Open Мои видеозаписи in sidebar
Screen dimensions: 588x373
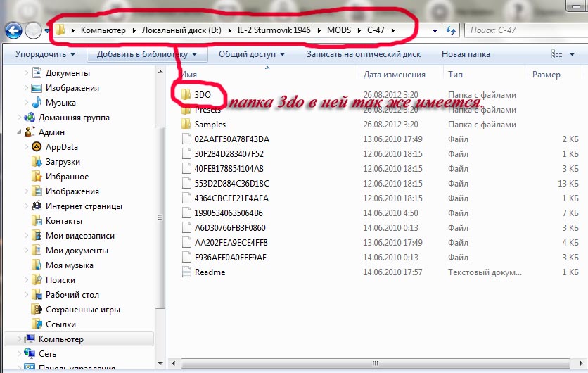[x=80, y=236]
